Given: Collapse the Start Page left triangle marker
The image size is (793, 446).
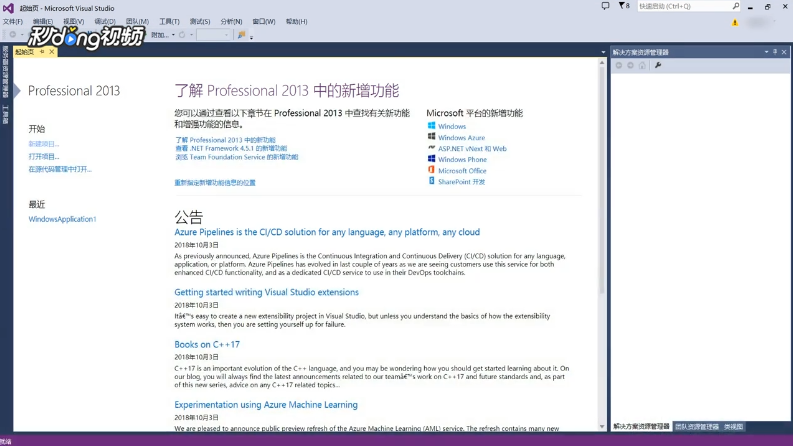Looking at the screenshot, I should click(17, 91).
